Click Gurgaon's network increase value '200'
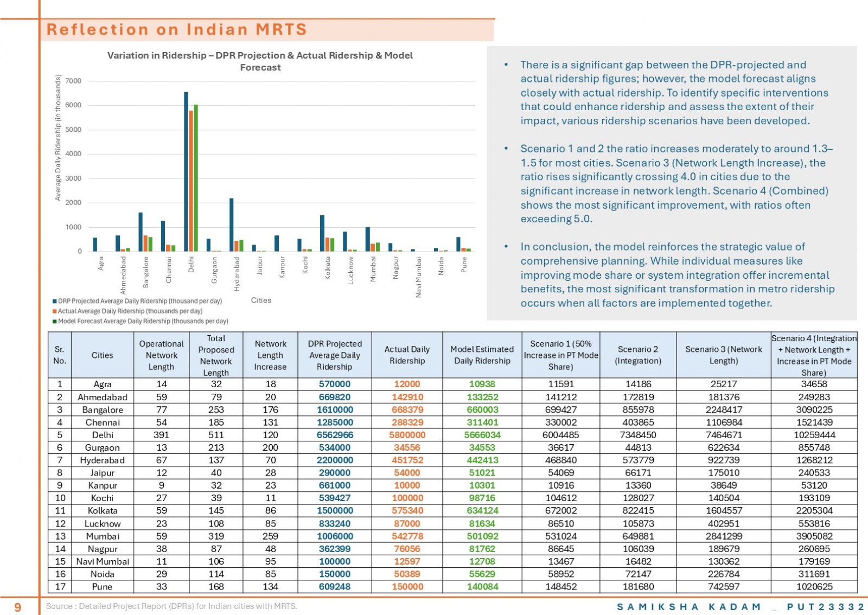 [270, 447]
